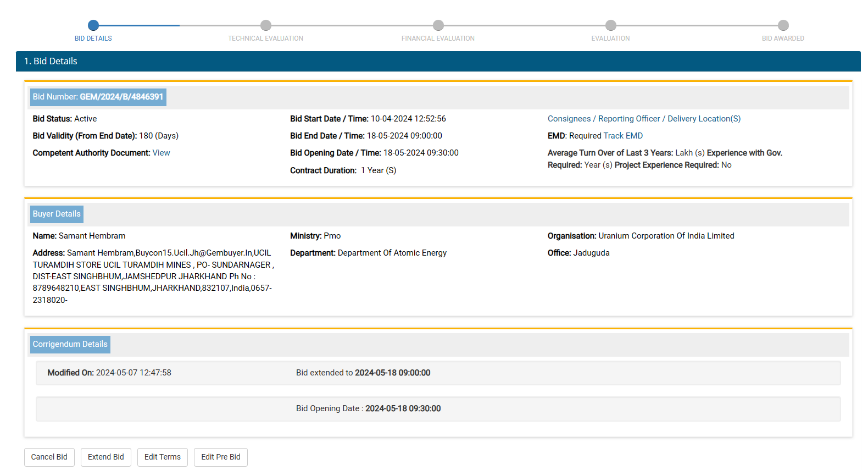This screenshot has height=470, width=868.
Task: Click the Bid Awarded step circle
Action: point(783,25)
